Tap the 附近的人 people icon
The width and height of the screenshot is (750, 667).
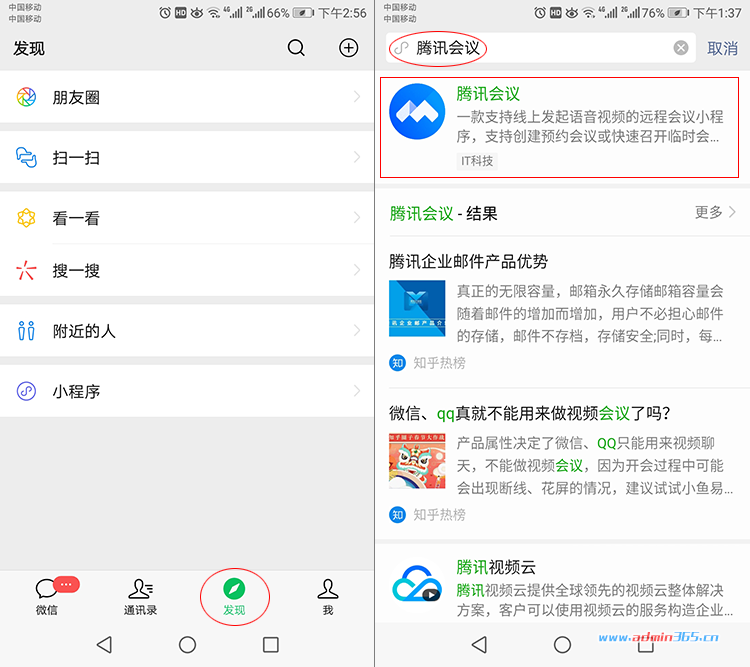[26, 331]
